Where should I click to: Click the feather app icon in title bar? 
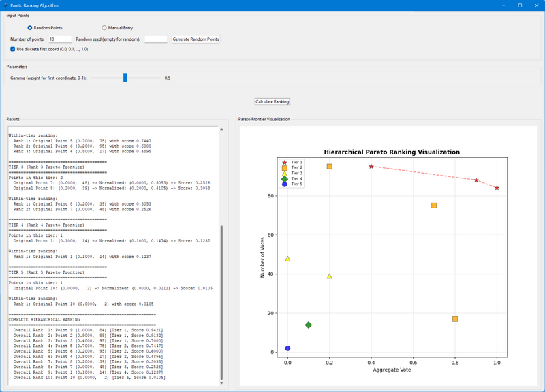click(x=5, y=5)
